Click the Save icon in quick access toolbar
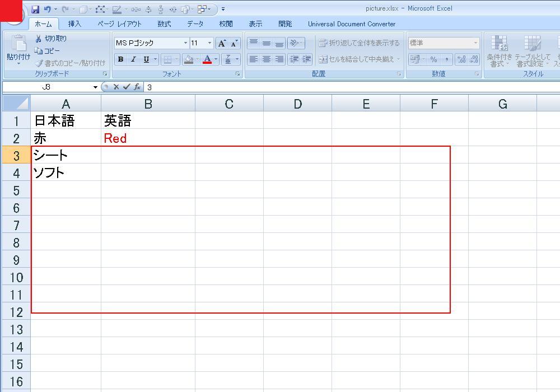 (35, 10)
